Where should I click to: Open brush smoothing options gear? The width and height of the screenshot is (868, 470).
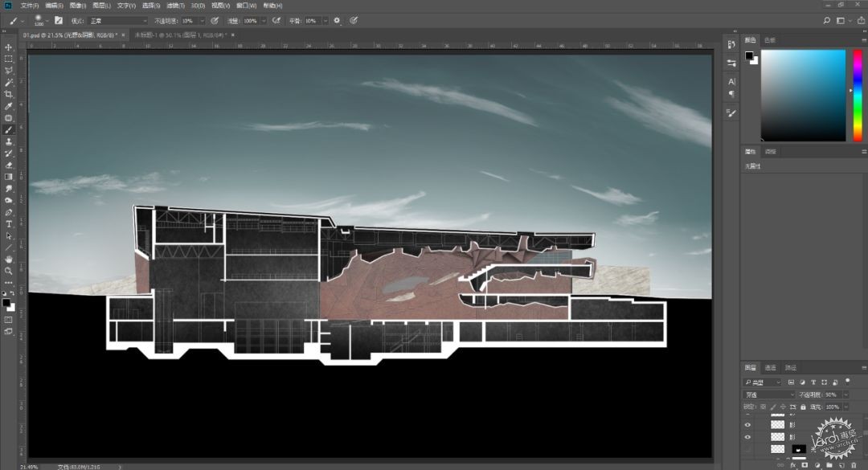[x=337, y=20]
